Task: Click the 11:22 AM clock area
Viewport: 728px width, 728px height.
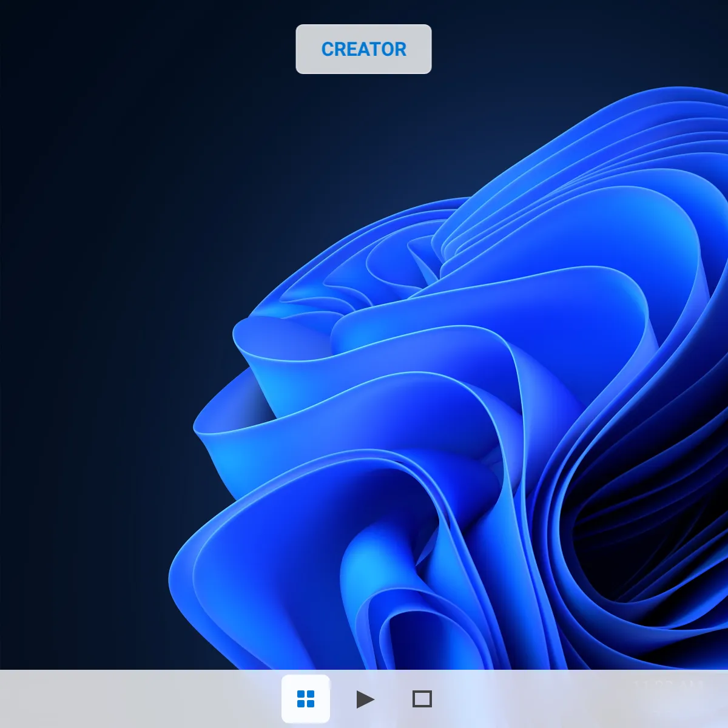Action: point(667,686)
